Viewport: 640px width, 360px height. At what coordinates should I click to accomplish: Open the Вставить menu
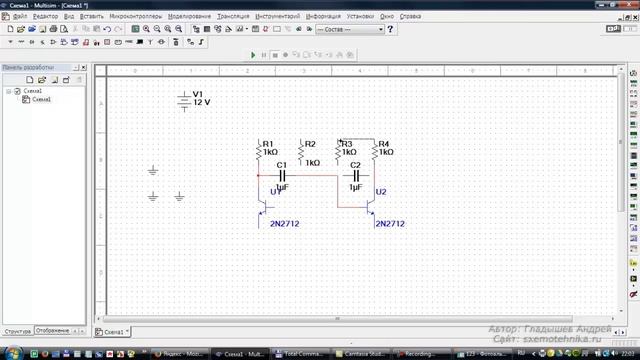pyautogui.click(x=91, y=16)
